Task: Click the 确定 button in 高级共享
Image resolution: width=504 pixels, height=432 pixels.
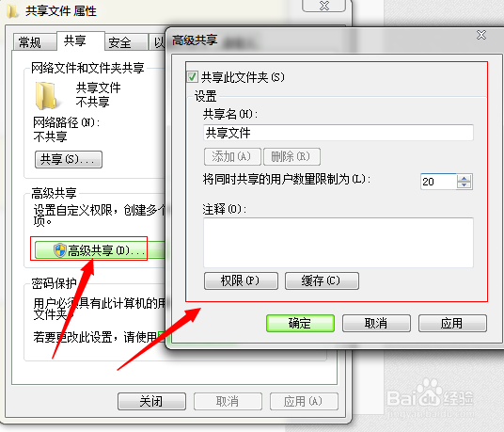Action: [x=300, y=323]
